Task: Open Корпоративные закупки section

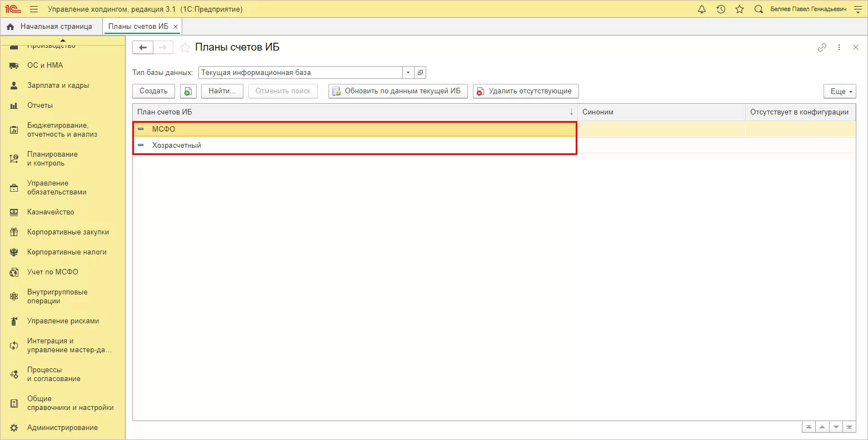Action: click(62, 232)
